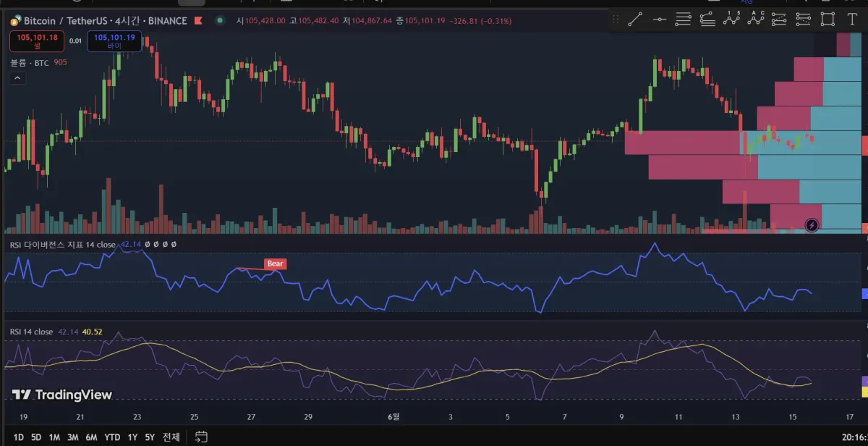Viewport: 868px width, 446px height.
Task: Click the Bear divergence label
Action: pyautogui.click(x=275, y=264)
